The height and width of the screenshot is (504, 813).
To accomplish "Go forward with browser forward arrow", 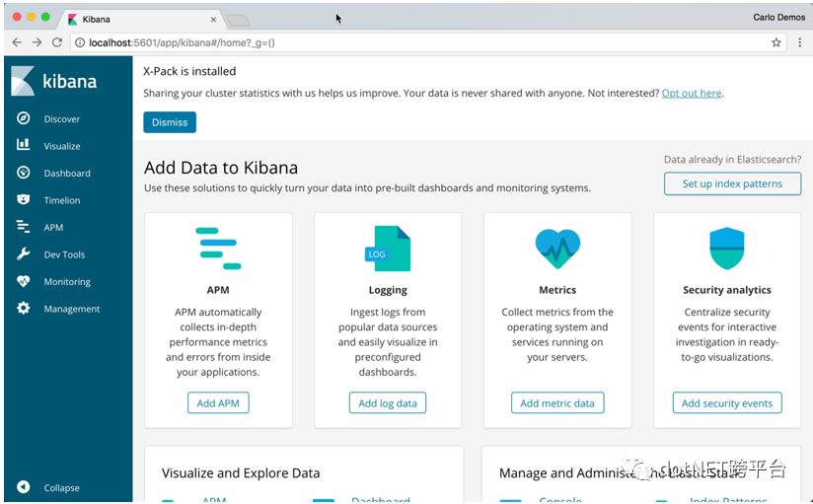I will 37,42.
